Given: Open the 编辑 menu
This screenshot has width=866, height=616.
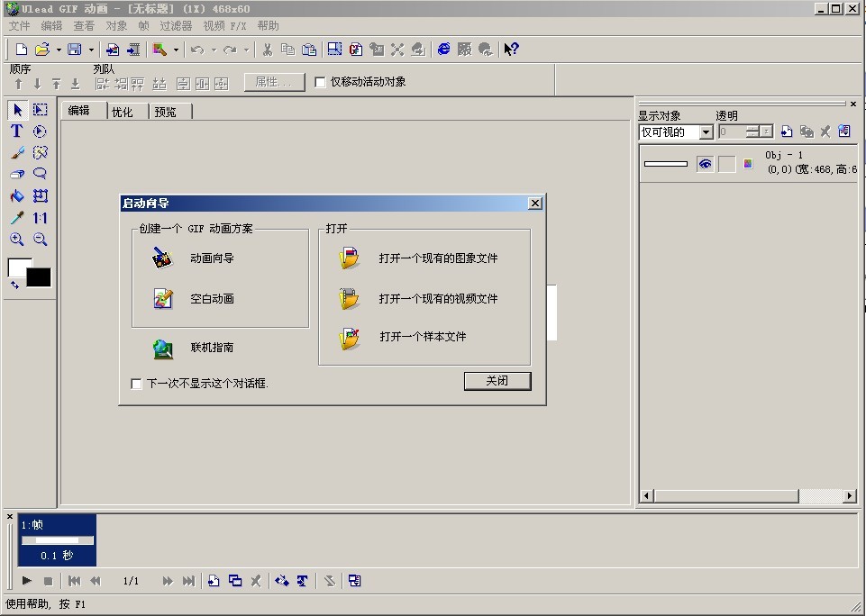Looking at the screenshot, I should point(51,26).
